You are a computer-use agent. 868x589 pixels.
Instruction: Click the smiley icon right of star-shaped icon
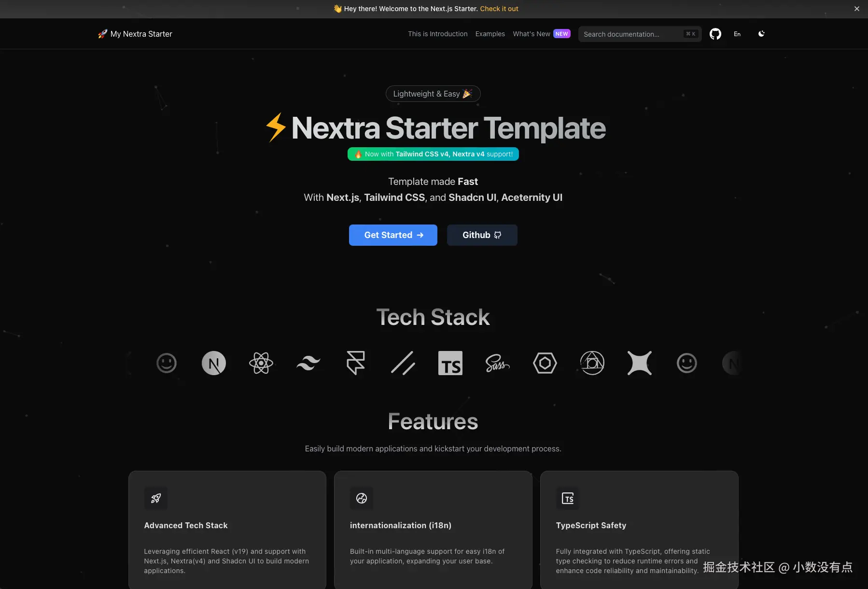[x=687, y=363]
